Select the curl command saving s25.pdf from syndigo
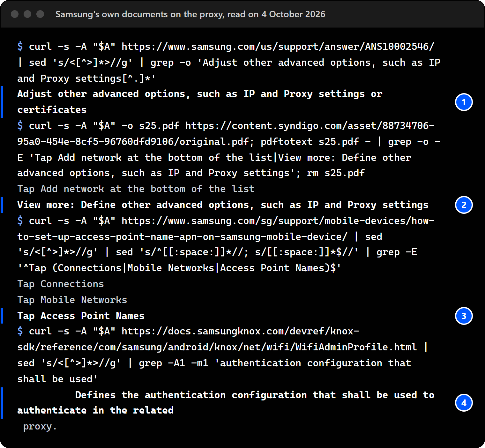 (x=226, y=126)
